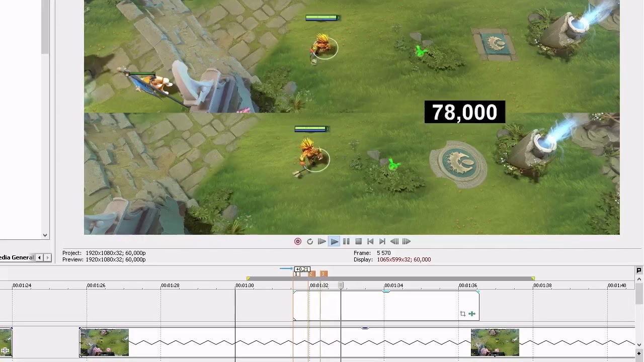Click the playhead cursor handle on ruler

tap(341, 286)
